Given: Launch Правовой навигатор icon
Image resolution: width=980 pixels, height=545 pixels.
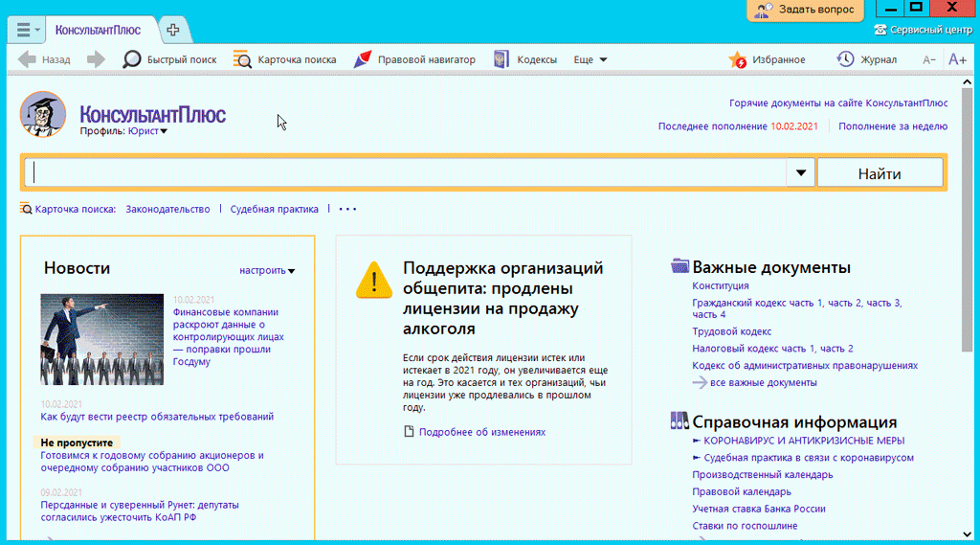Looking at the screenshot, I should point(363,59).
